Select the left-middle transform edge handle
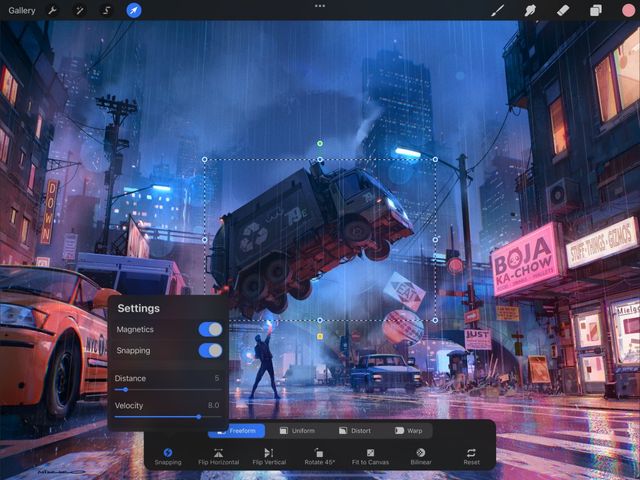 click(205, 240)
